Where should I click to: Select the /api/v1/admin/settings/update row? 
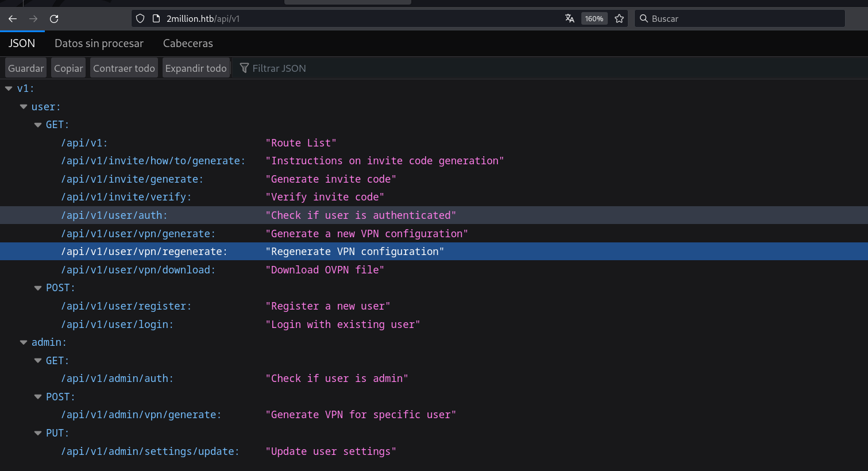[x=150, y=451]
